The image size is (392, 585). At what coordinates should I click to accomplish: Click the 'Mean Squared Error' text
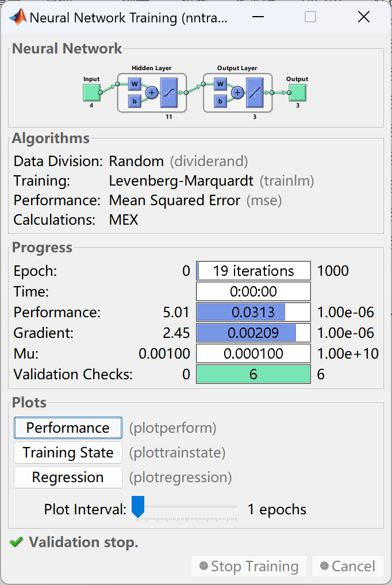(x=174, y=201)
